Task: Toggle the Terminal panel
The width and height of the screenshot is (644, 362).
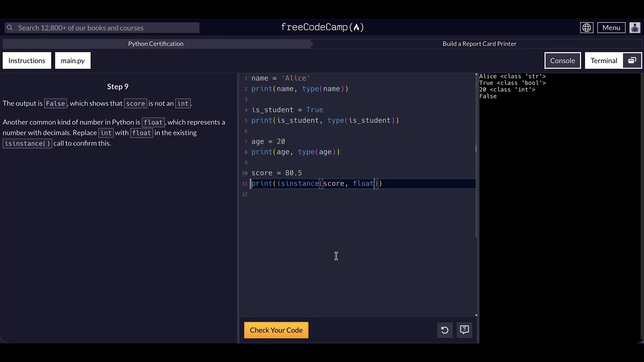Action: pyautogui.click(x=604, y=61)
